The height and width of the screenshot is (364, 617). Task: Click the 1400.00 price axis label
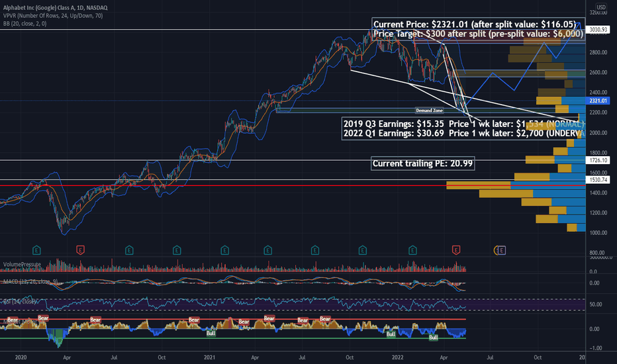click(x=598, y=193)
